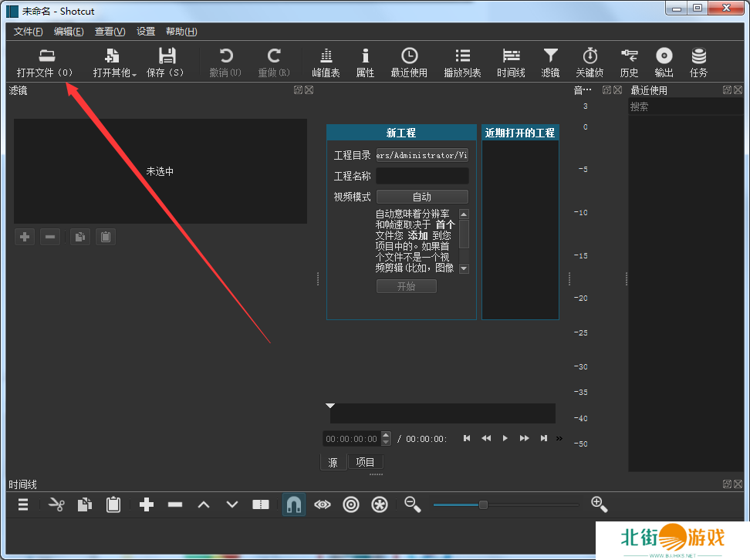Toggle the timeline snap magnet button

tap(293, 504)
